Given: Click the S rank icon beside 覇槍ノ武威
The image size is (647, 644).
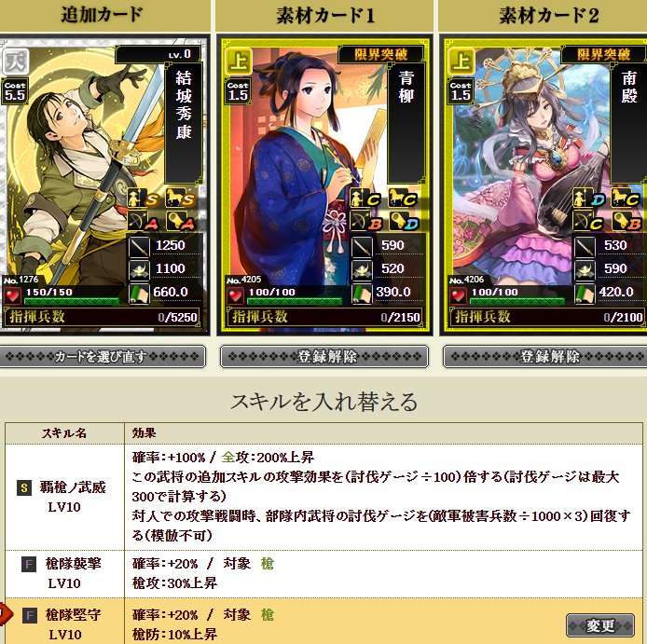Looking at the screenshot, I should (x=24, y=488).
